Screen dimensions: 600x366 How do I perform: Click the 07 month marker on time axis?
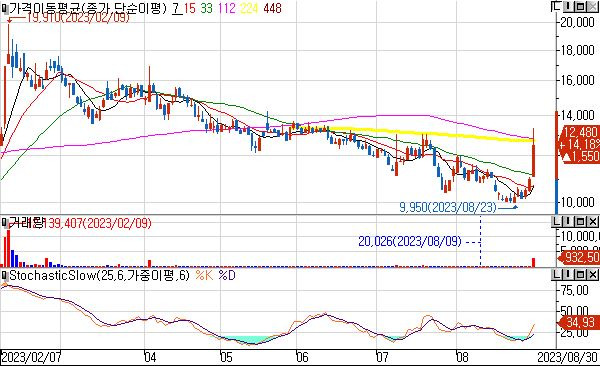pos(382,358)
